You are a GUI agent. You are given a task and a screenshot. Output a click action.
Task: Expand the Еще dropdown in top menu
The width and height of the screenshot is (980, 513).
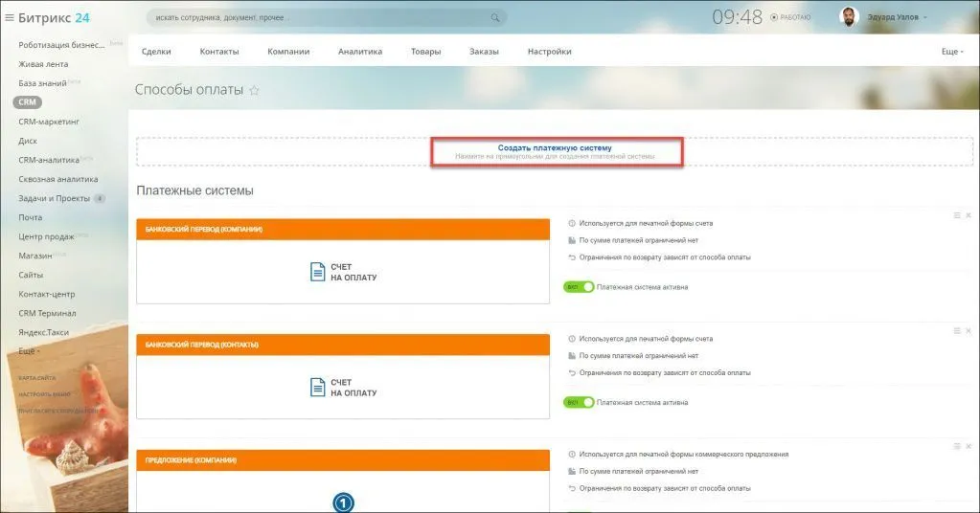pos(950,52)
